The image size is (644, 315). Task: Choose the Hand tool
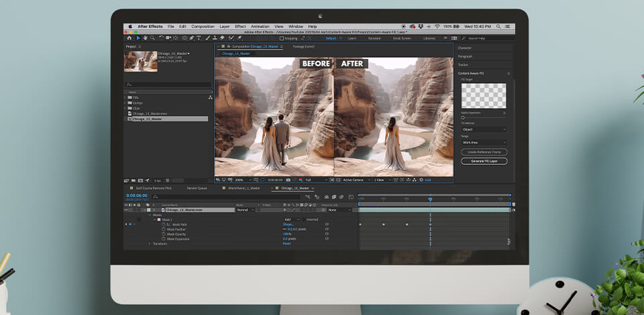tap(145, 38)
